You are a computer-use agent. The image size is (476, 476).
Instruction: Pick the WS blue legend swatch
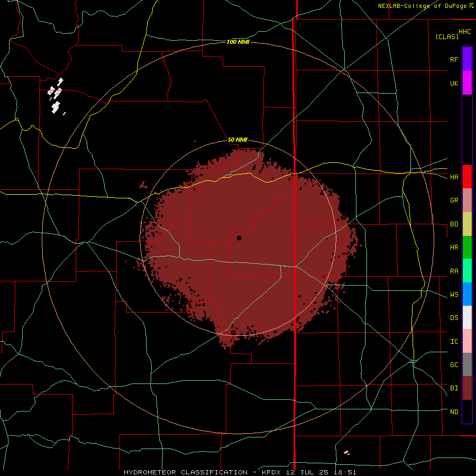pyautogui.click(x=467, y=294)
